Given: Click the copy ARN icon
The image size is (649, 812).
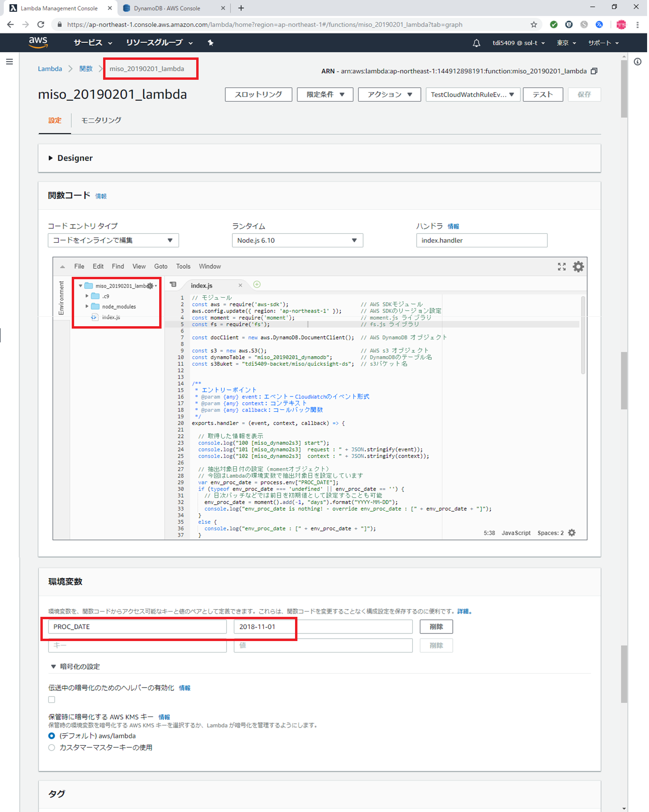Looking at the screenshot, I should 594,71.
